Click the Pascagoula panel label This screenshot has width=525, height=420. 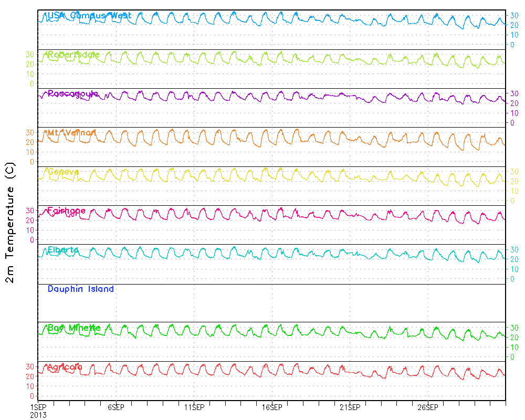tap(73, 94)
